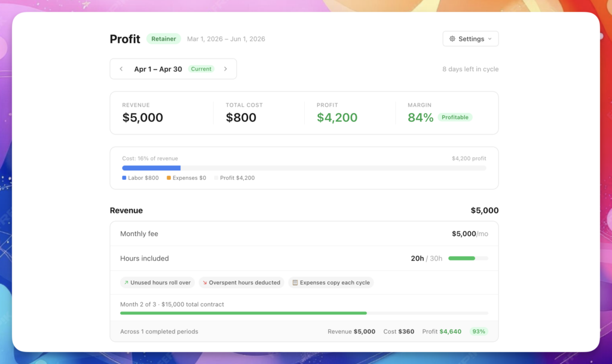The width and height of the screenshot is (612, 364).
Task: Click the 93% margin badge in summary row
Action: (x=479, y=332)
